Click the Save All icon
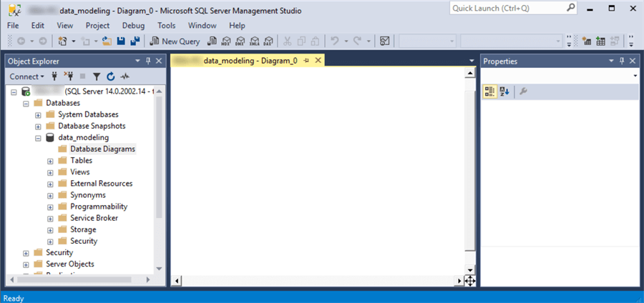 coord(135,41)
